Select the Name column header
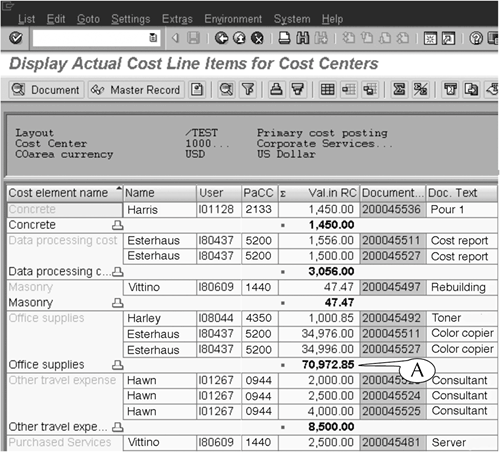This screenshot has width=500, height=453. tap(160, 193)
